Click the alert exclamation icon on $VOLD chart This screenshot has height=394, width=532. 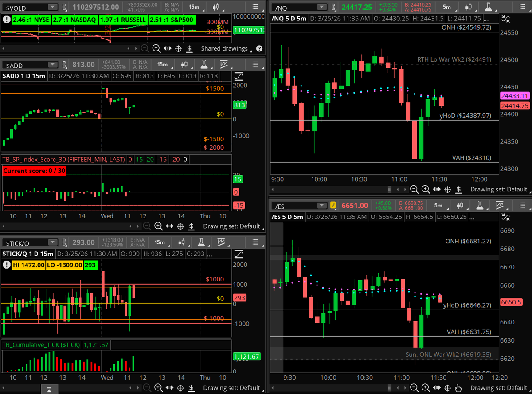pyautogui.click(x=7, y=20)
